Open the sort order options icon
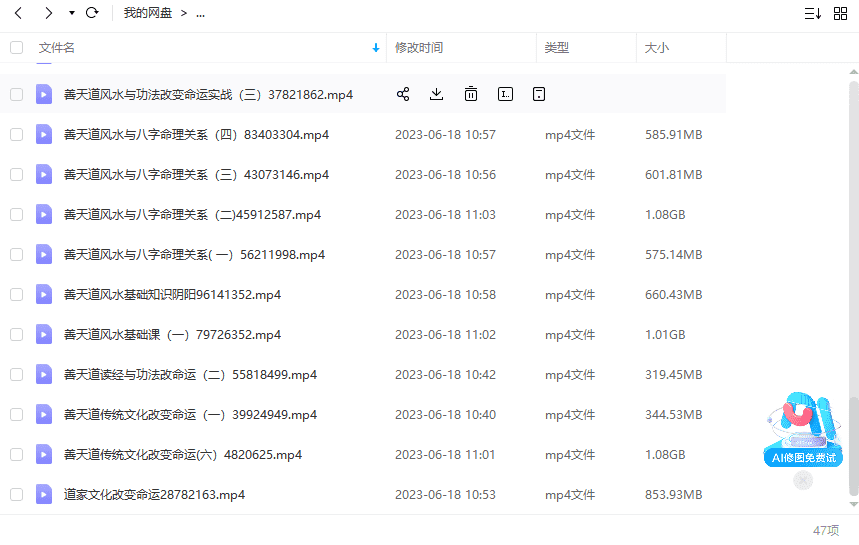859x545 pixels. [x=812, y=13]
